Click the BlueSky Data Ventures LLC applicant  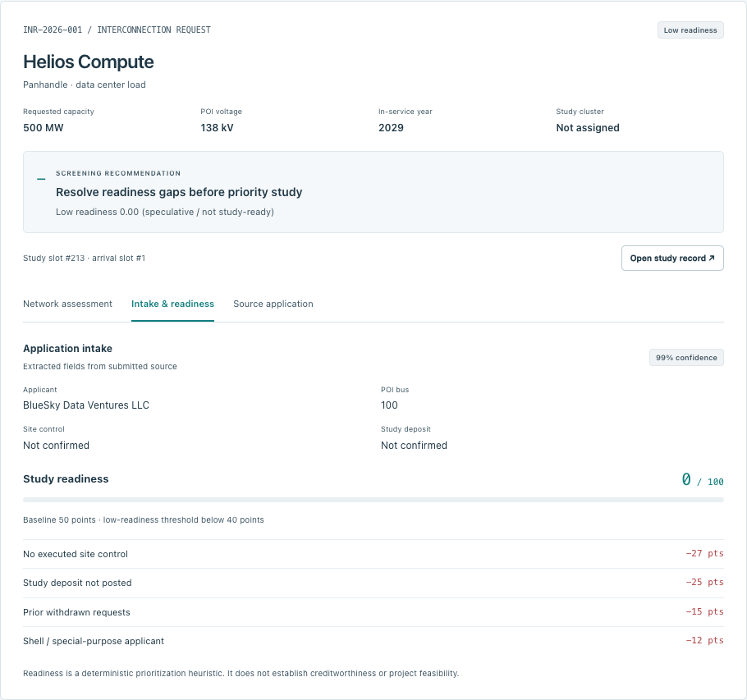pyautogui.click(x=86, y=405)
